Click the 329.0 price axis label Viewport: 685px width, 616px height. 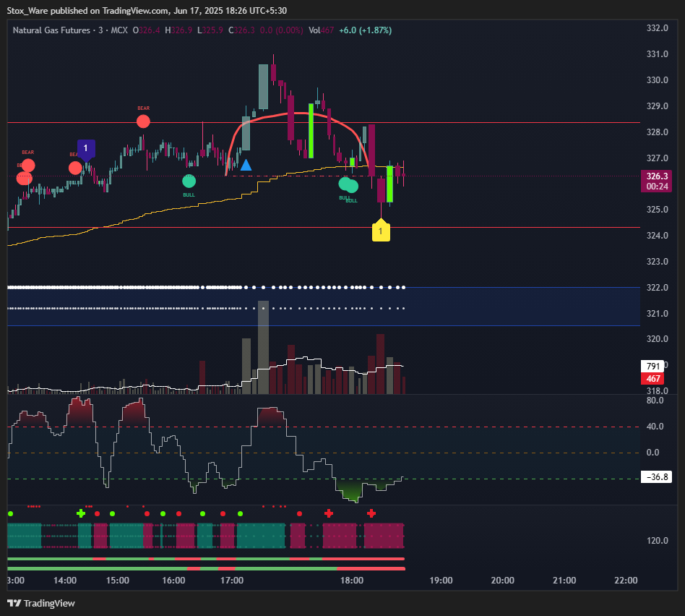tap(657, 106)
